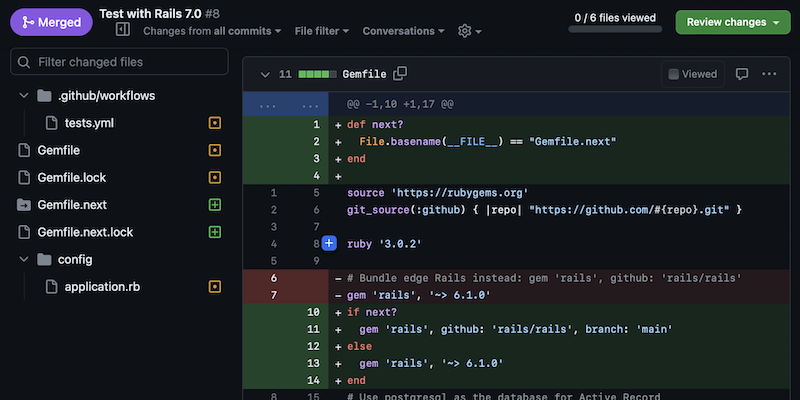
Task: Mark Gemfile as Viewed checkbox
Action: tap(673, 74)
